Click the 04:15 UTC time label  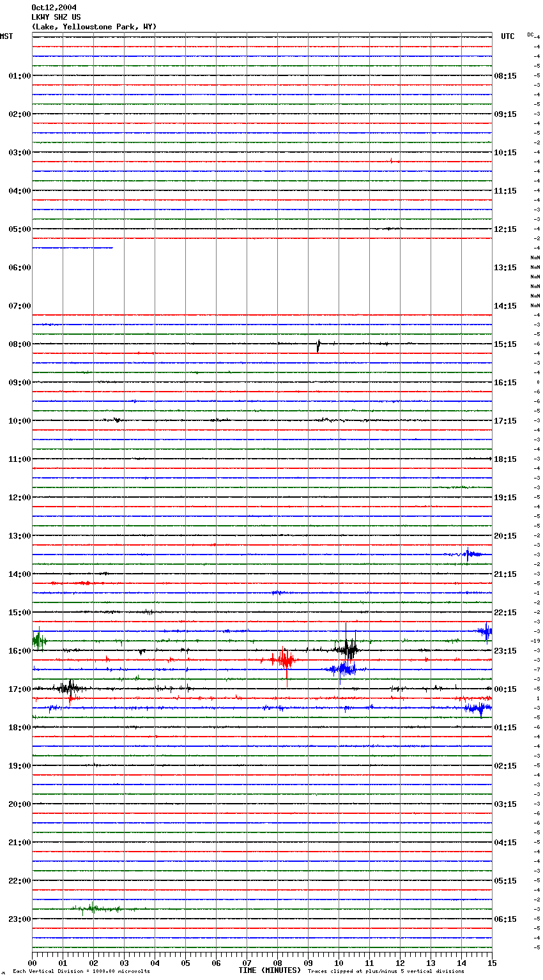pyautogui.click(x=505, y=842)
